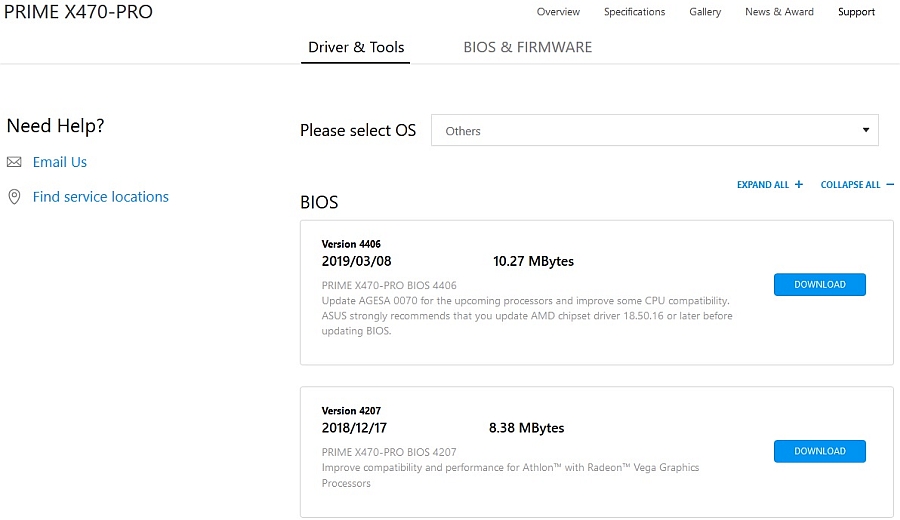Image resolution: width=900 pixels, height=520 pixels.
Task: Select the Support menu item
Action: (856, 11)
